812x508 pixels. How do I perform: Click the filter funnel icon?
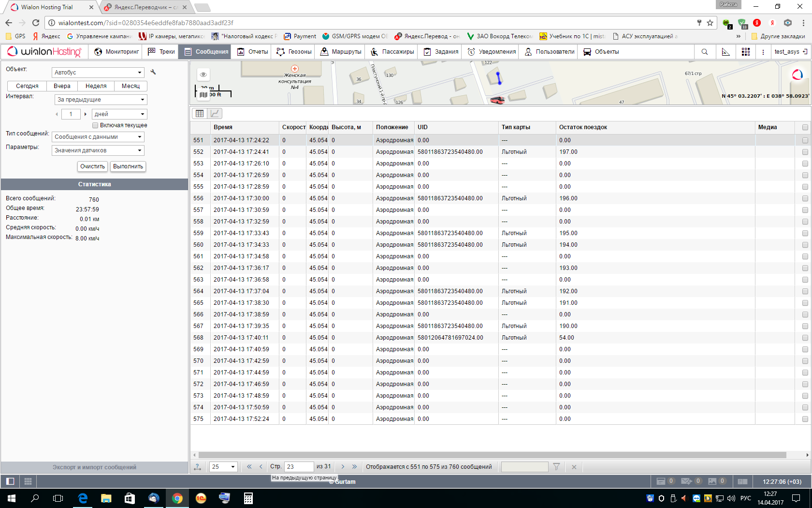pos(556,467)
